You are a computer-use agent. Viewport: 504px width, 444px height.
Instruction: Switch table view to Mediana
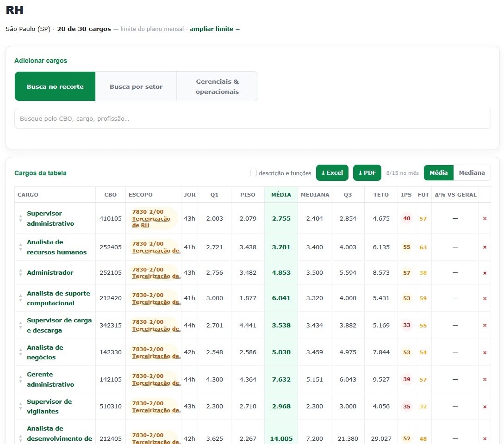[472, 173]
